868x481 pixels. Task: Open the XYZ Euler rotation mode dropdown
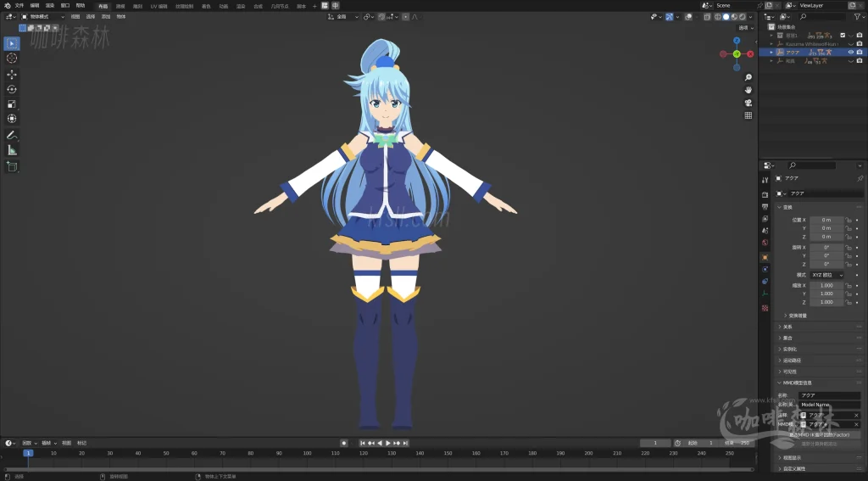tap(826, 275)
